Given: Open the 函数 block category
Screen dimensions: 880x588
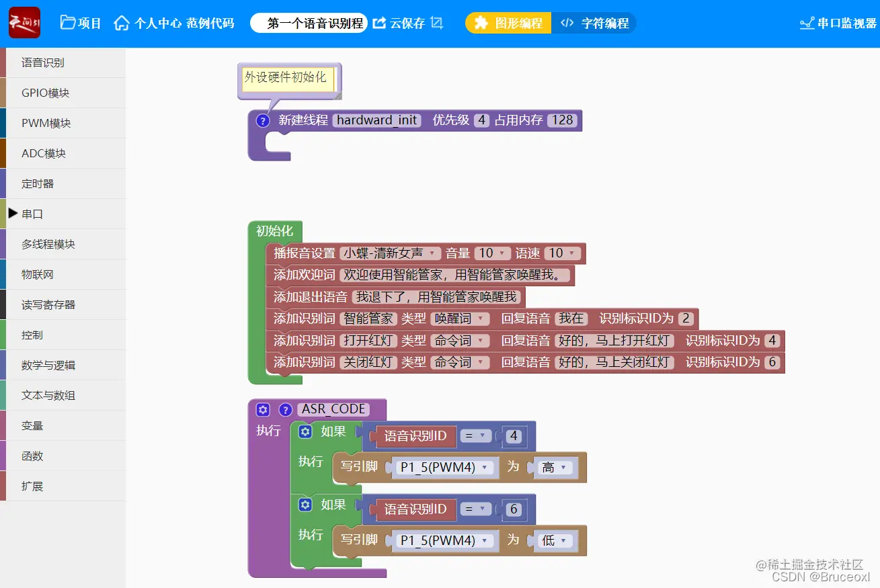Looking at the screenshot, I should (63, 456).
